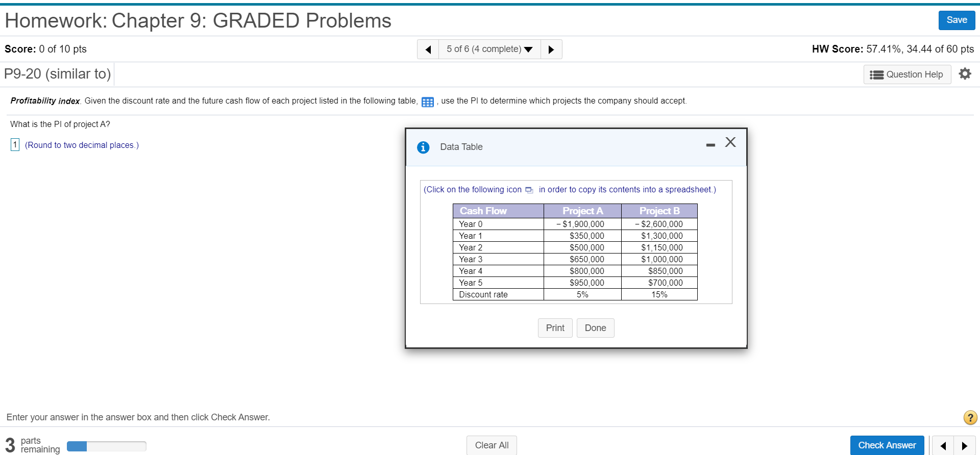This screenshot has height=455, width=980.
Task: Click the Data Table info icon
Action: point(423,147)
